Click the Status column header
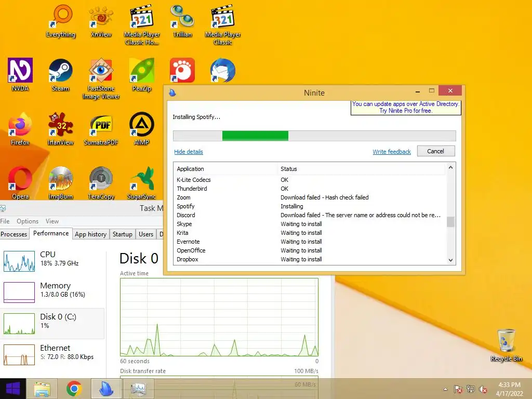The image size is (532, 399). pyautogui.click(x=362, y=169)
